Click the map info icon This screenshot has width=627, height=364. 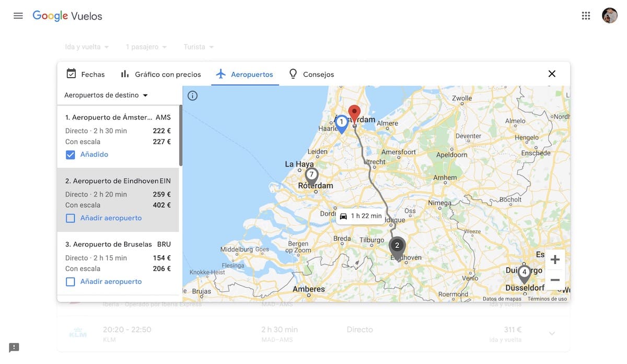point(192,96)
